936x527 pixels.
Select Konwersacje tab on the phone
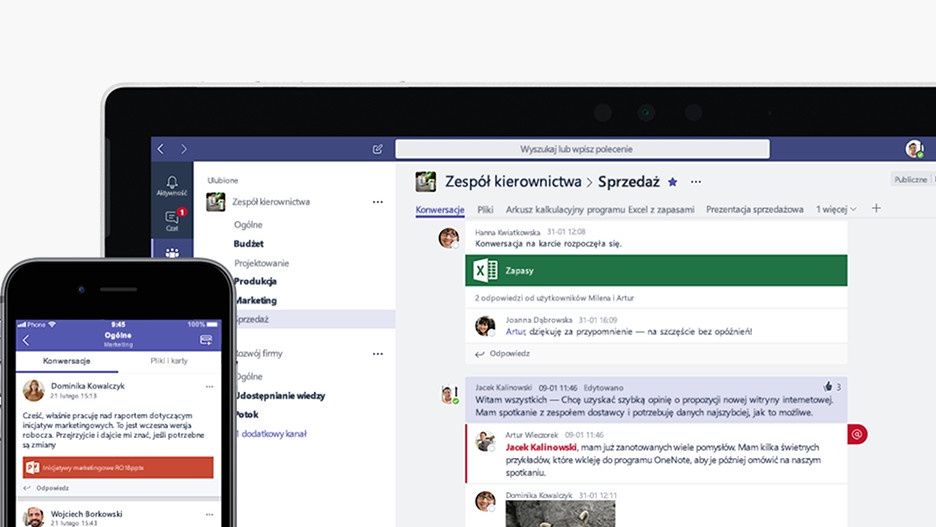tap(67, 361)
